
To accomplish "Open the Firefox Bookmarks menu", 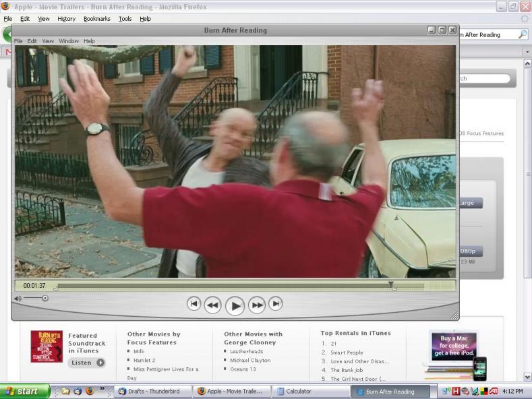I will click(x=96, y=19).
